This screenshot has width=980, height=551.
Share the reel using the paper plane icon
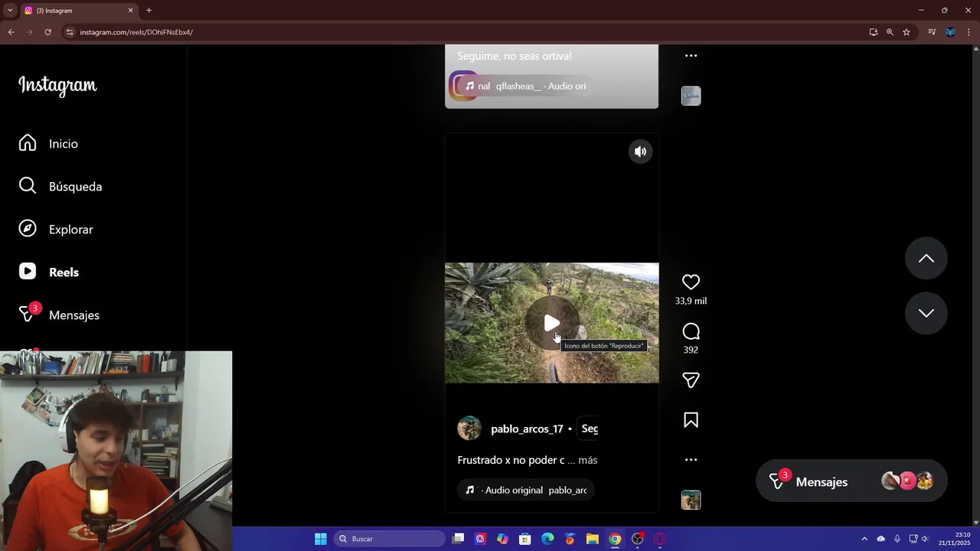pos(691,380)
